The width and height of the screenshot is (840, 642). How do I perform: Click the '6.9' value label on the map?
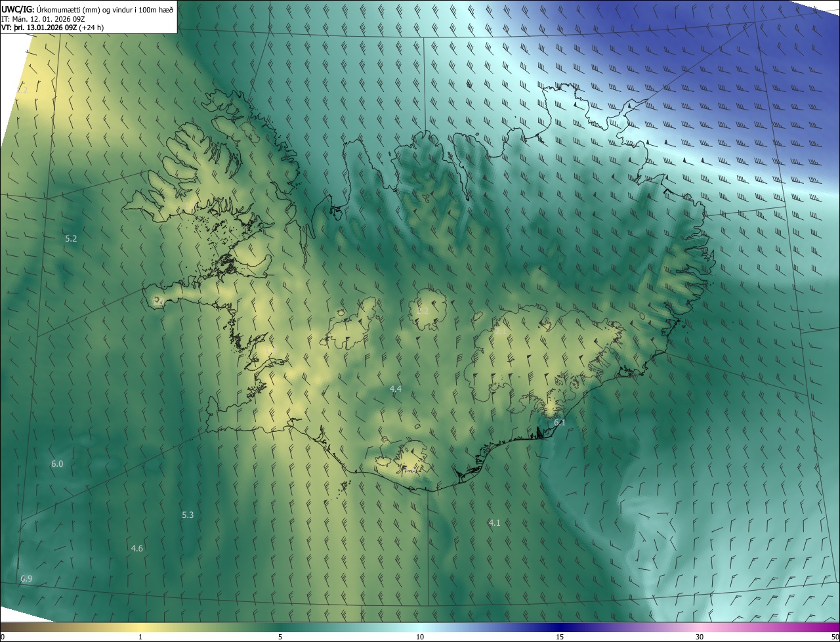coord(26,578)
